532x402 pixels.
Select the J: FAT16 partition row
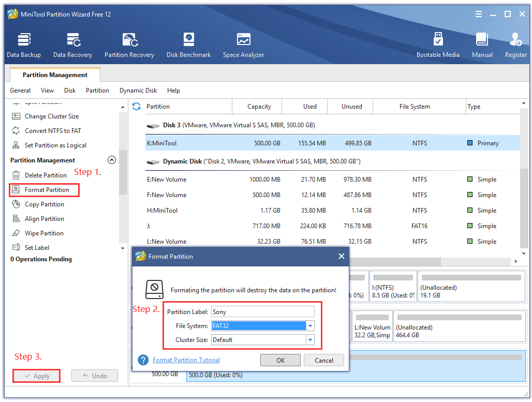coord(332,226)
